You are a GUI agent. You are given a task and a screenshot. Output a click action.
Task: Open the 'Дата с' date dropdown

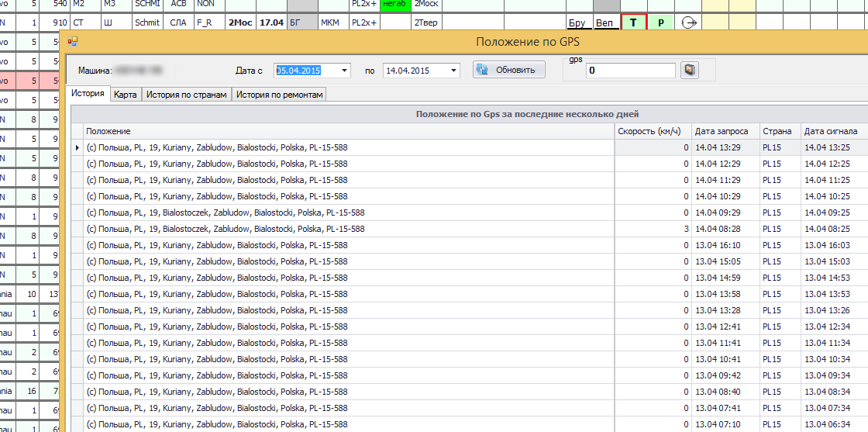click(344, 71)
